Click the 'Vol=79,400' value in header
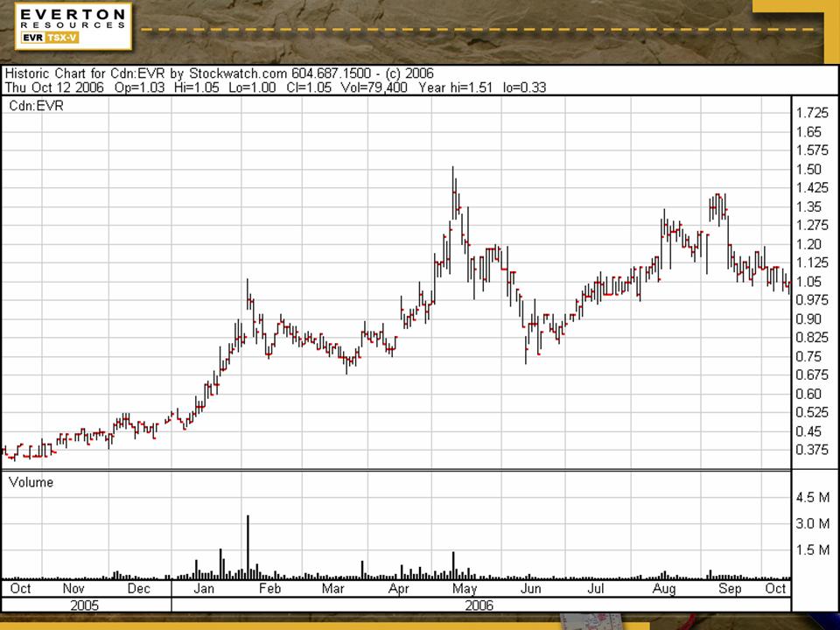This screenshot has height=630, width=840. 374,87
